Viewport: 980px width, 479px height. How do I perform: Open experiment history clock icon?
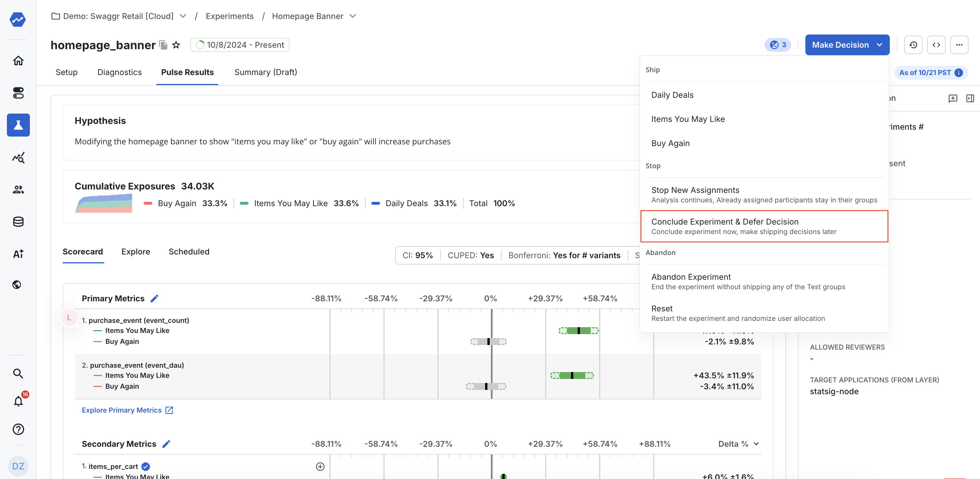[x=913, y=45]
